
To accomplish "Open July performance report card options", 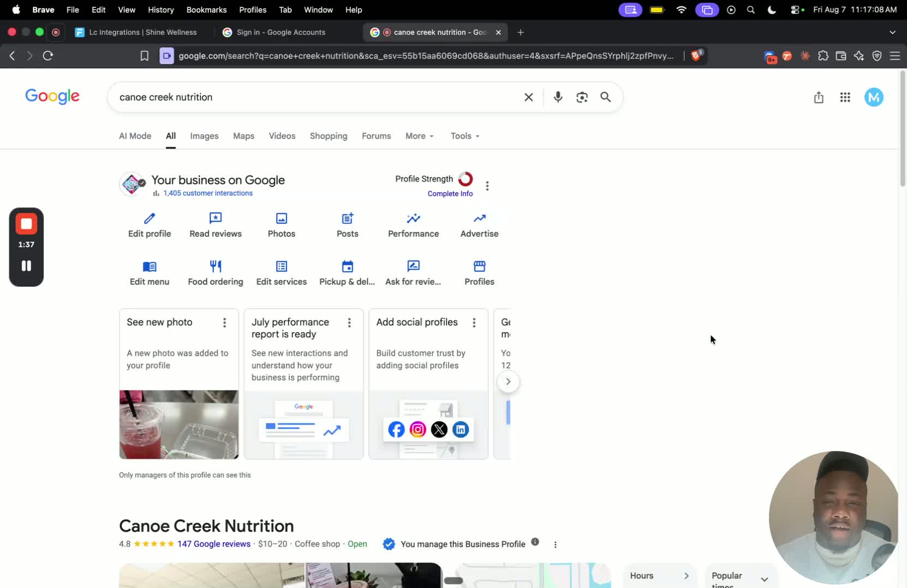I will (x=349, y=323).
